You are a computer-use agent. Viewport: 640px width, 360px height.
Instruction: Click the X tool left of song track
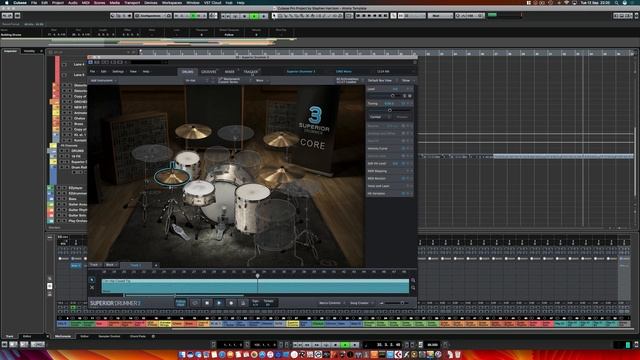92,287
